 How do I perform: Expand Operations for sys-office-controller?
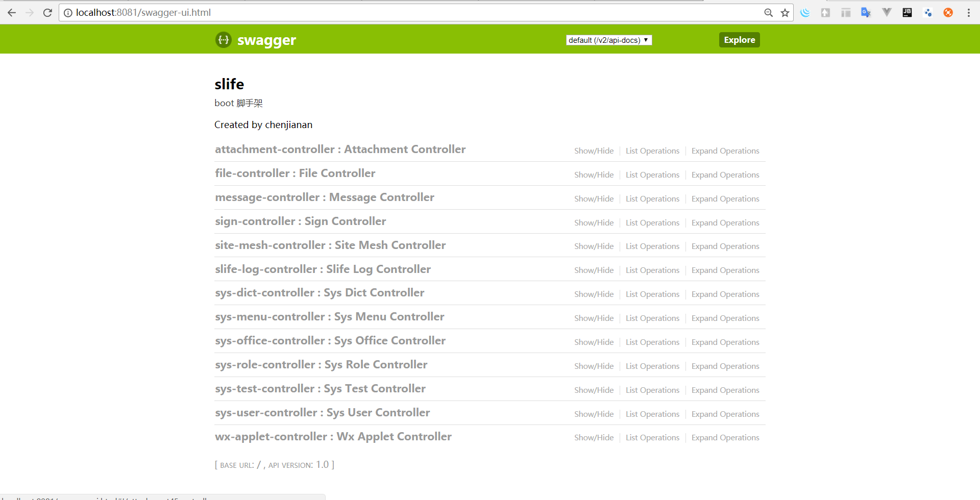pos(725,342)
